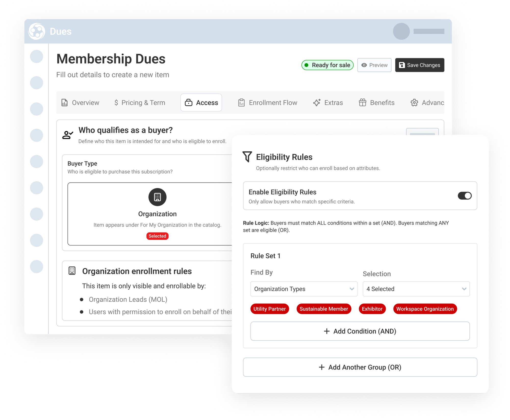This screenshot has height=420, width=510.
Task: Click the Ready for sale status badge
Action: 327,65
